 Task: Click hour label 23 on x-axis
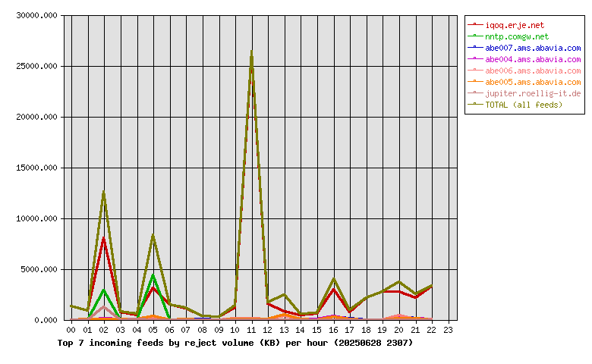click(448, 330)
